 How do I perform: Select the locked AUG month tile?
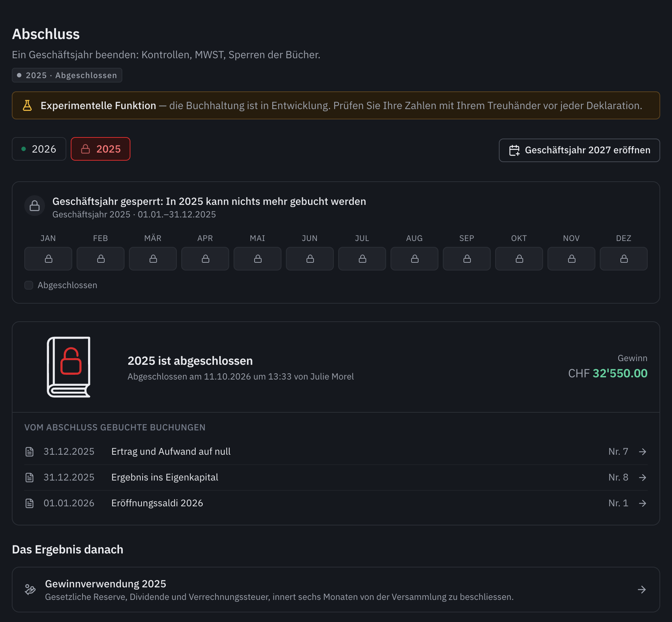pyautogui.click(x=414, y=259)
